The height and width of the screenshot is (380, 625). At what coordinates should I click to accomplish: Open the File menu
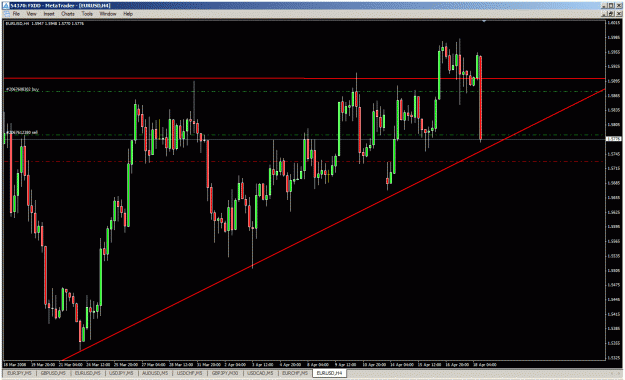(16, 14)
